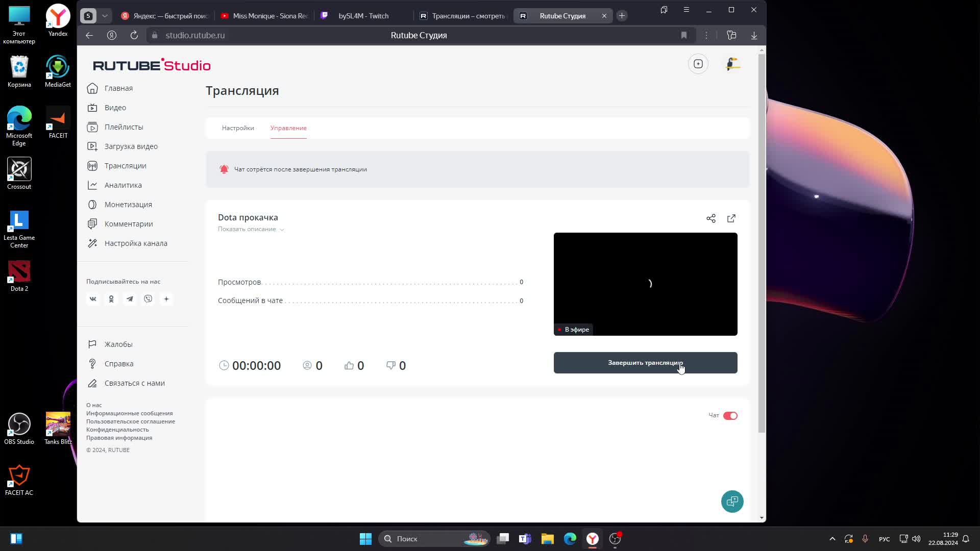The image size is (980, 551).
Task: Disable the Чат toggle switch
Action: 730,416
